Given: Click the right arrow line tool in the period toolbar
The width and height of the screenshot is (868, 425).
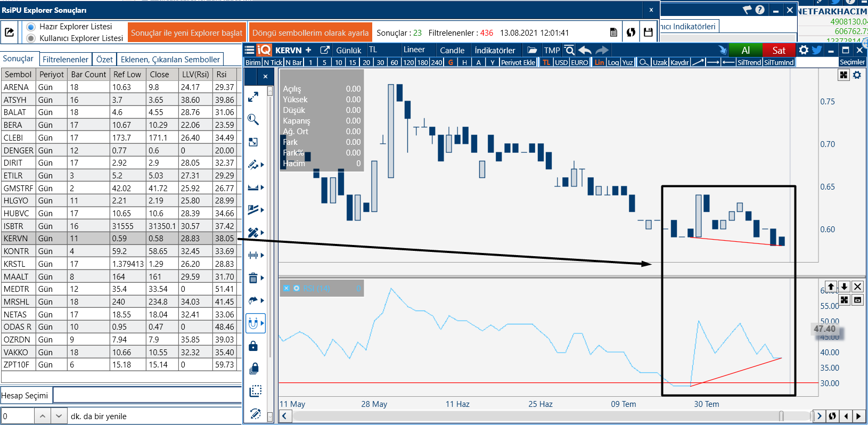Looking at the screenshot, I should click(x=714, y=62).
